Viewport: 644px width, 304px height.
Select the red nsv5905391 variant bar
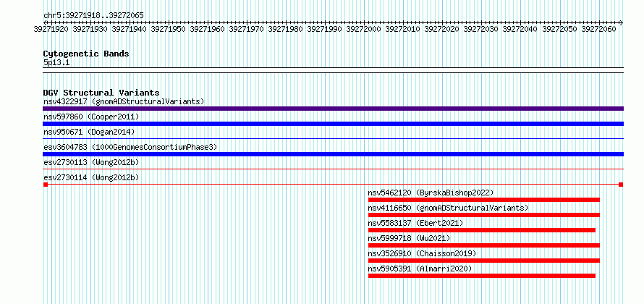tap(482, 276)
